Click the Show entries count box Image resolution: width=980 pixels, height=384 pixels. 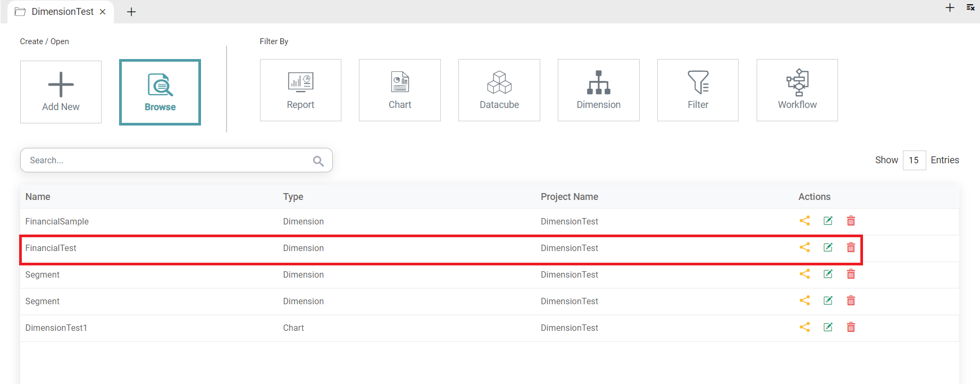tap(914, 160)
